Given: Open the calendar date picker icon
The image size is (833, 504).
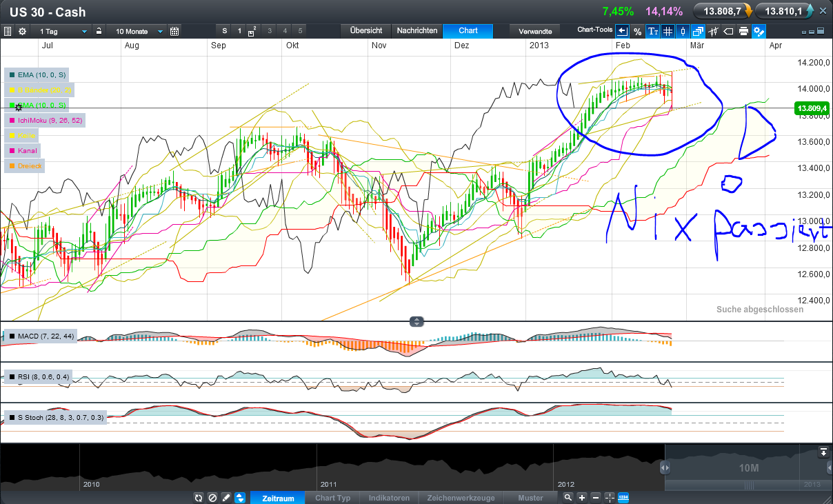Looking at the screenshot, I should 174,31.
